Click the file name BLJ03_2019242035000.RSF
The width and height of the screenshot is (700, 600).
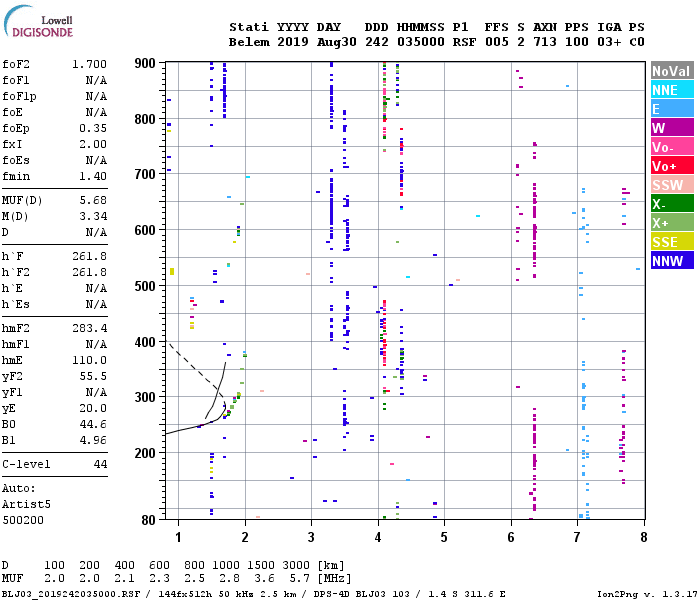point(71,594)
